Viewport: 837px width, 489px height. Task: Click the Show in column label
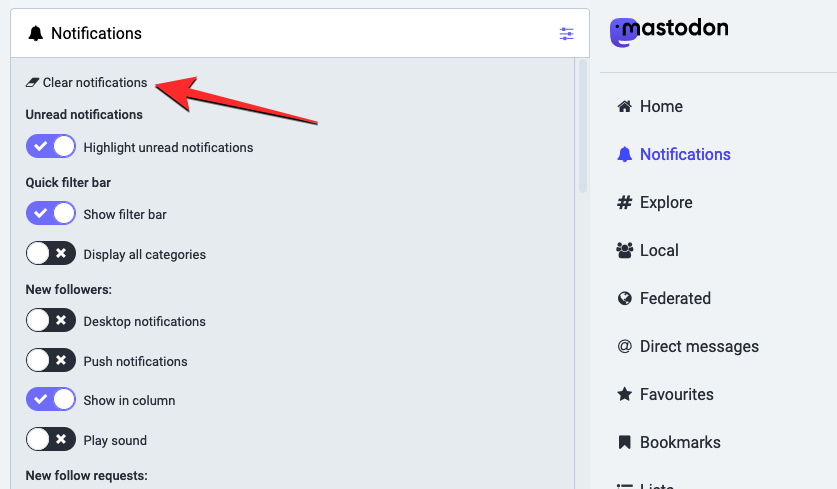(x=129, y=400)
